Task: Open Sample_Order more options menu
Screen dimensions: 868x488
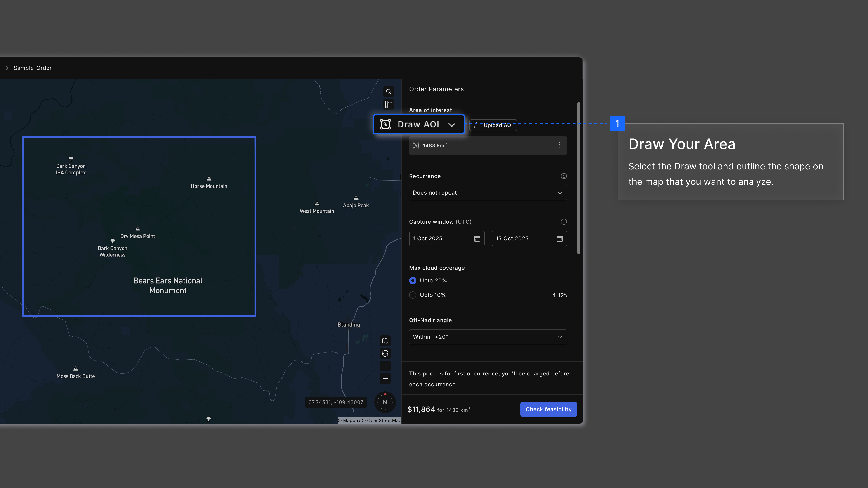Action: click(62, 68)
